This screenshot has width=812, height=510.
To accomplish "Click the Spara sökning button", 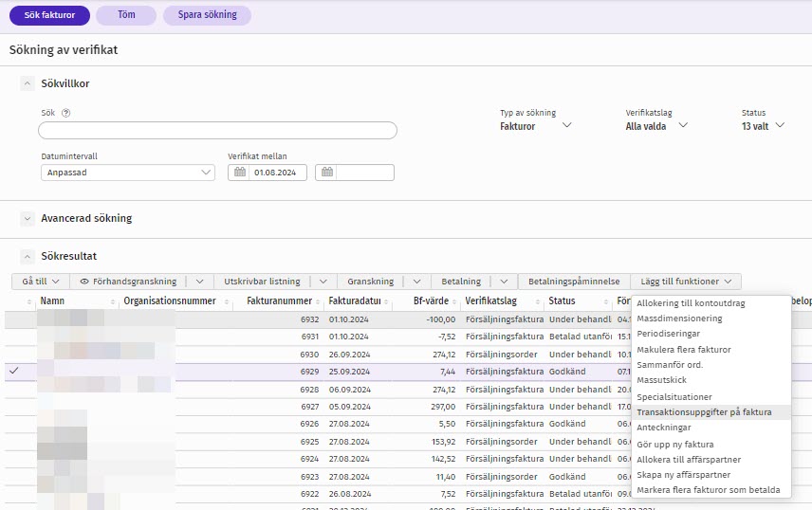I will [207, 15].
